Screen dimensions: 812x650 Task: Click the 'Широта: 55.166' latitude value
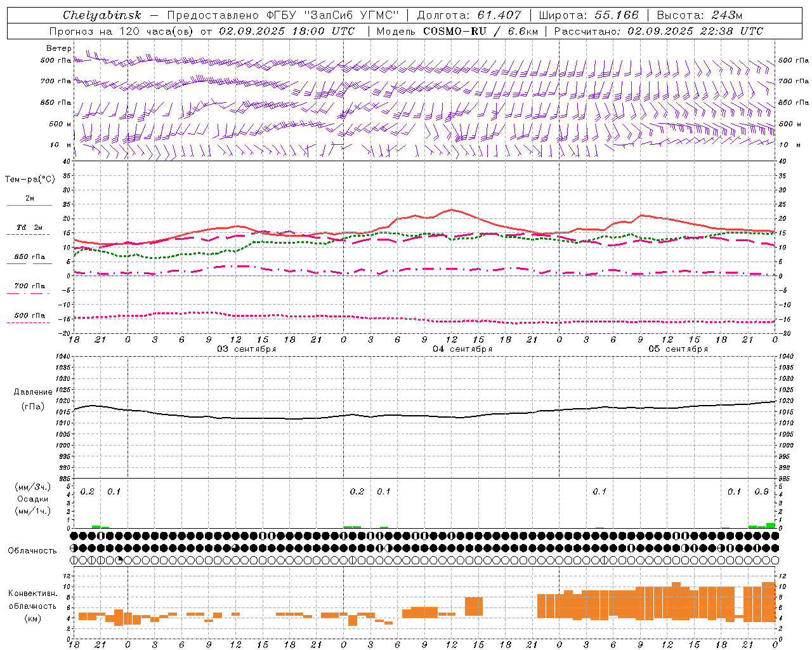pos(589,15)
